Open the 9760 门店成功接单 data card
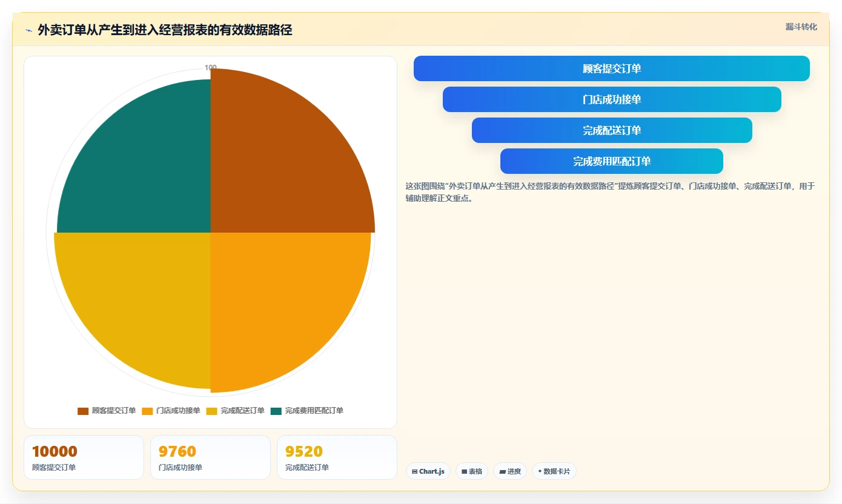Screen dimensions: 842x504 [210, 457]
